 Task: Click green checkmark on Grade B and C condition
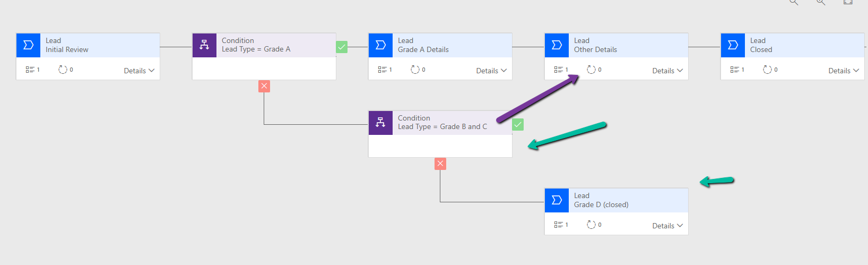coord(518,125)
